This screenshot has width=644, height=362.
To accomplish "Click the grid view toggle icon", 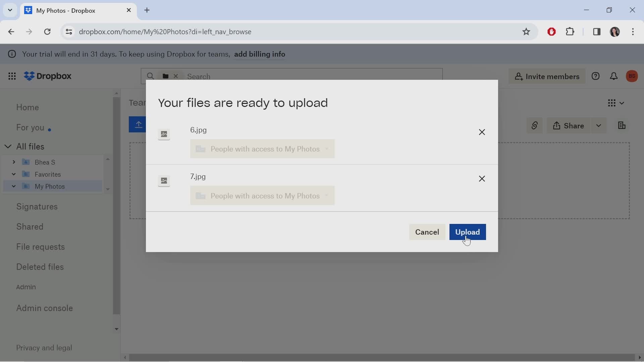I will point(612,103).
